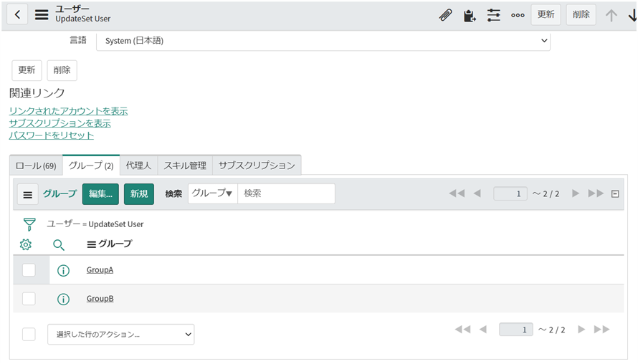Click the green 新規 button

139,194
